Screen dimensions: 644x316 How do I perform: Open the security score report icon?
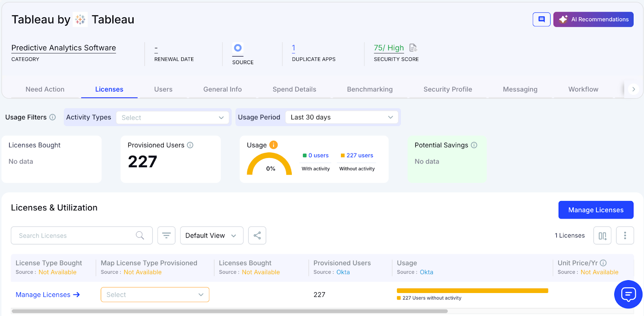click(x=413, y=48)
